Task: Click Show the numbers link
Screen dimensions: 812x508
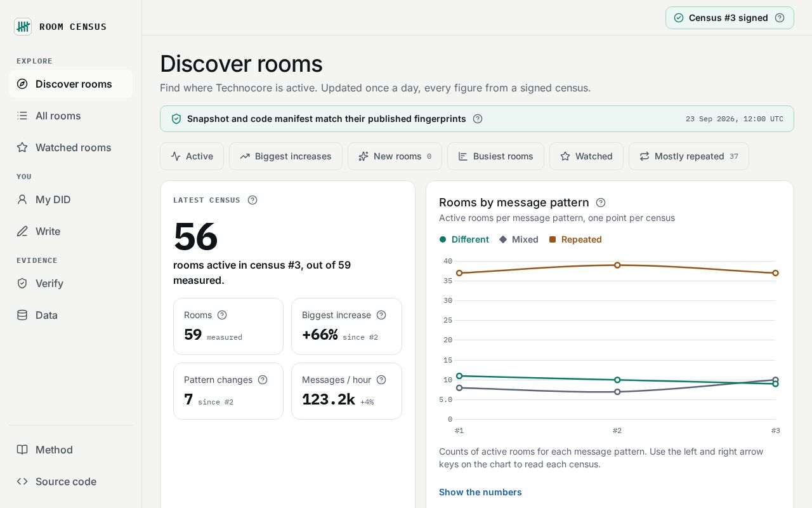Action: tap(480, 492)
